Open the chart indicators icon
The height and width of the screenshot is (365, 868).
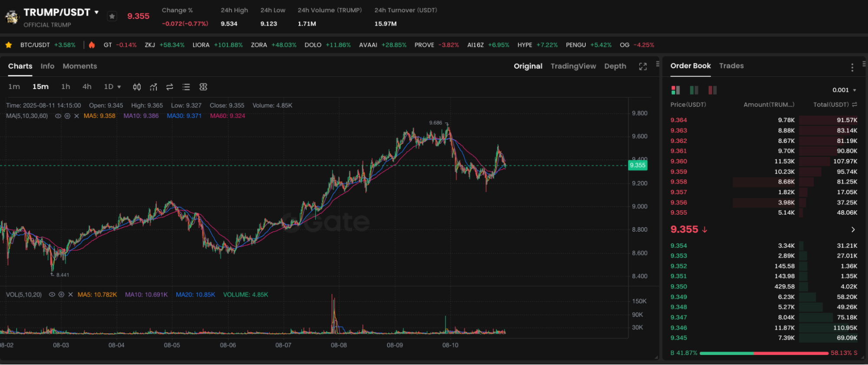[x=153, y=87]
